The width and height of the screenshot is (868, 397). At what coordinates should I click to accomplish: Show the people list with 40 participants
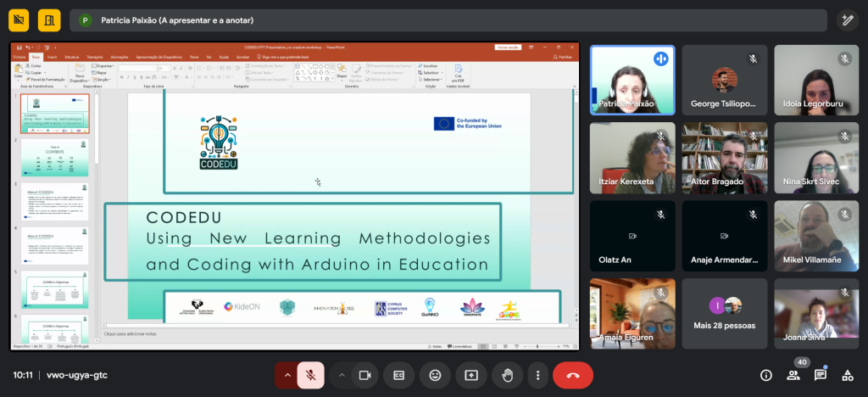click(x=793, y=375)
